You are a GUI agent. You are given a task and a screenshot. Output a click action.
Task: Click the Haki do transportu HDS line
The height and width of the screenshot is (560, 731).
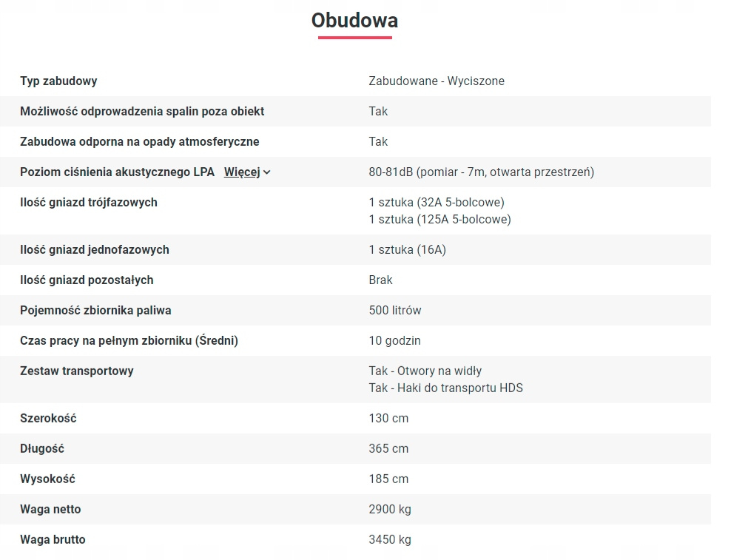point(445,388)
